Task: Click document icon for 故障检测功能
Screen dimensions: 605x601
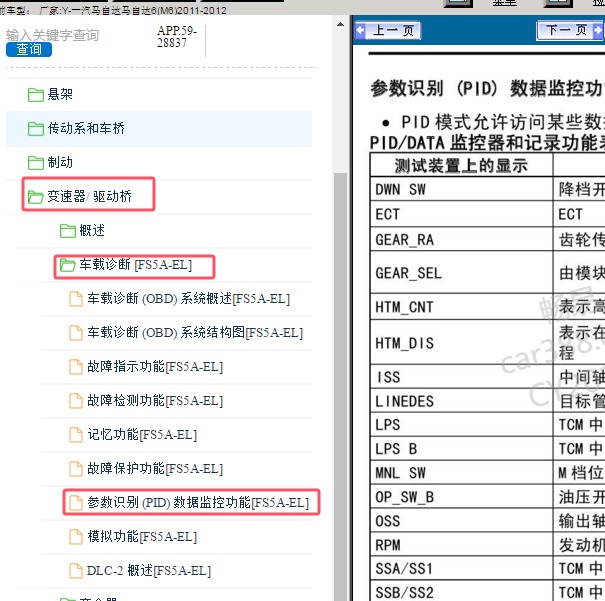Action: (x=76, y=401)
